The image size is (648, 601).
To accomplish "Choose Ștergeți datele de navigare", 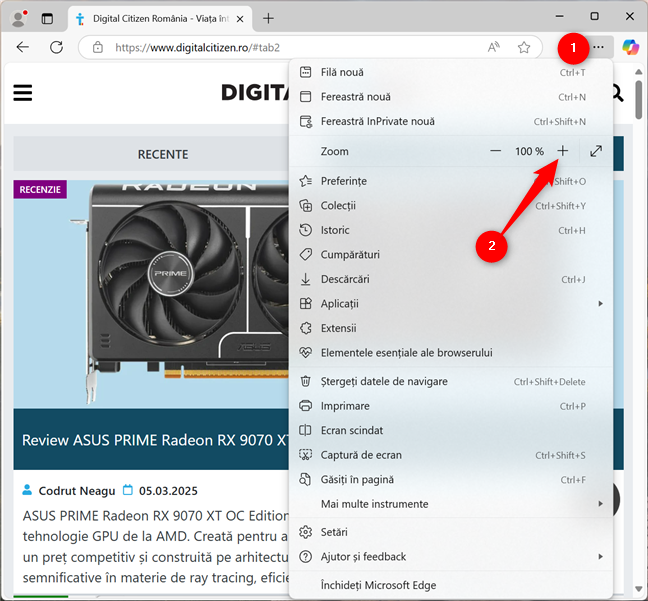I will click(x=450, y=382).
